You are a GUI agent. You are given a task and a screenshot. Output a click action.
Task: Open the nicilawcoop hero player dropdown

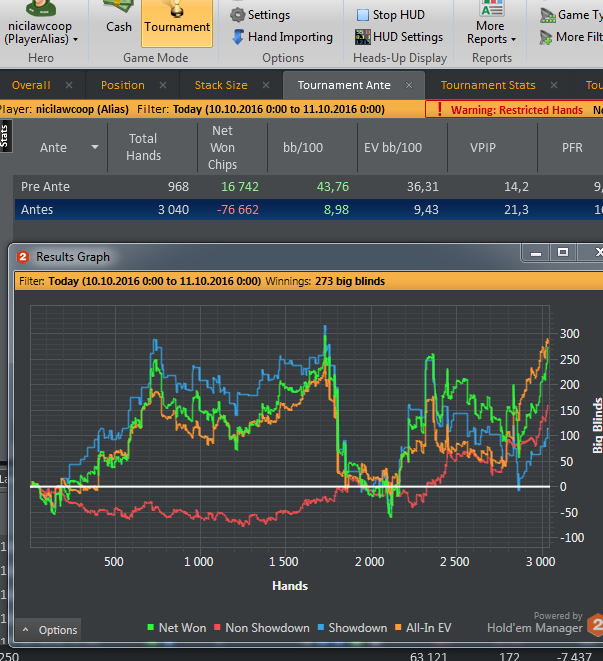pyautogui.click(x=40, y=25)
